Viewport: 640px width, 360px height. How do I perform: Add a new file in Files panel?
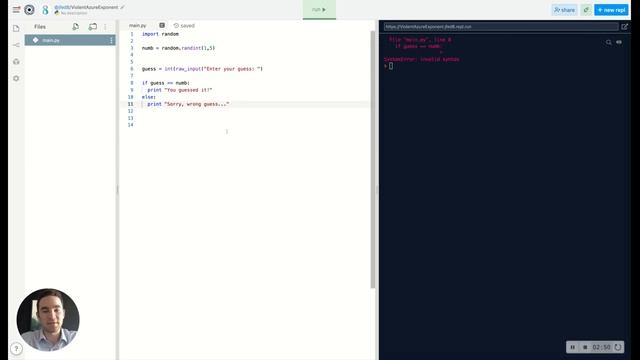(76, 27)
